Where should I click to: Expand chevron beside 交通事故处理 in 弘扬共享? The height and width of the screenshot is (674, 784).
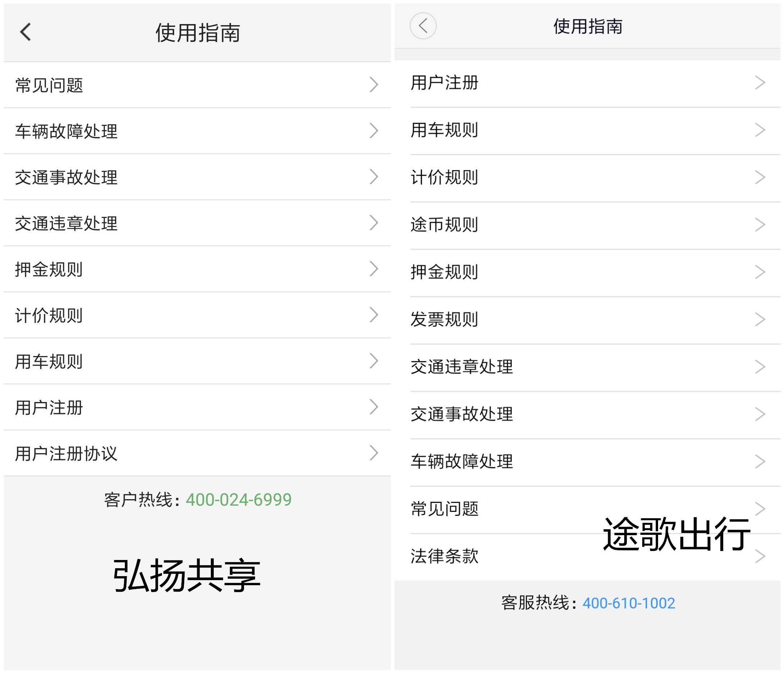374,177
